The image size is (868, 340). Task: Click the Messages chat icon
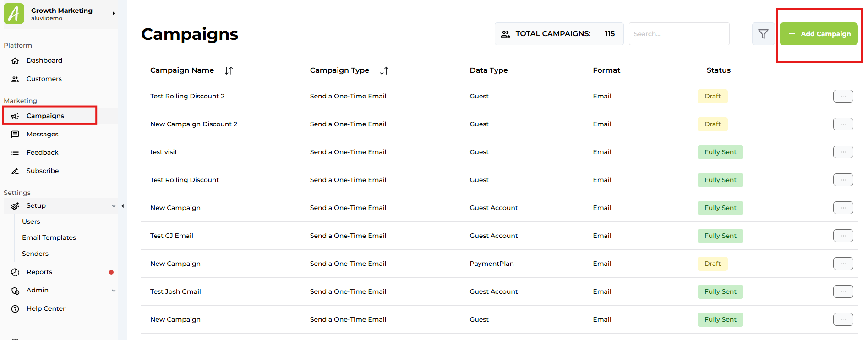[x=15, y=134]
